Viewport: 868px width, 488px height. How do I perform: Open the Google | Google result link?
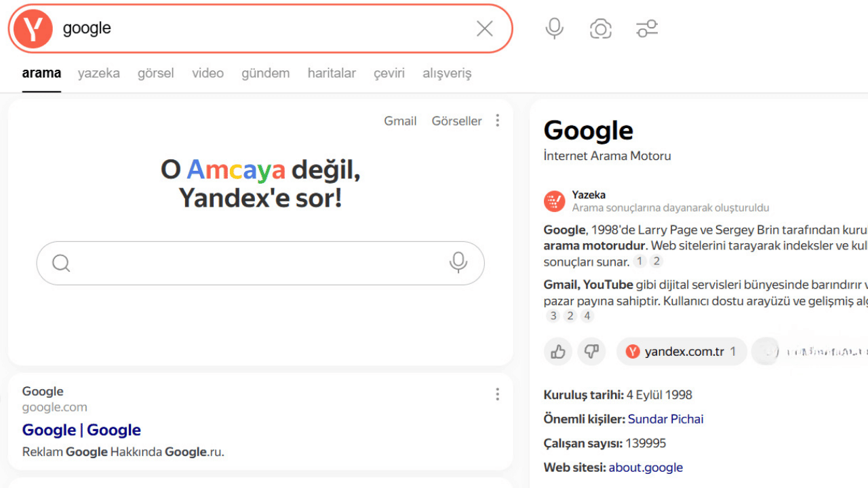81,430
